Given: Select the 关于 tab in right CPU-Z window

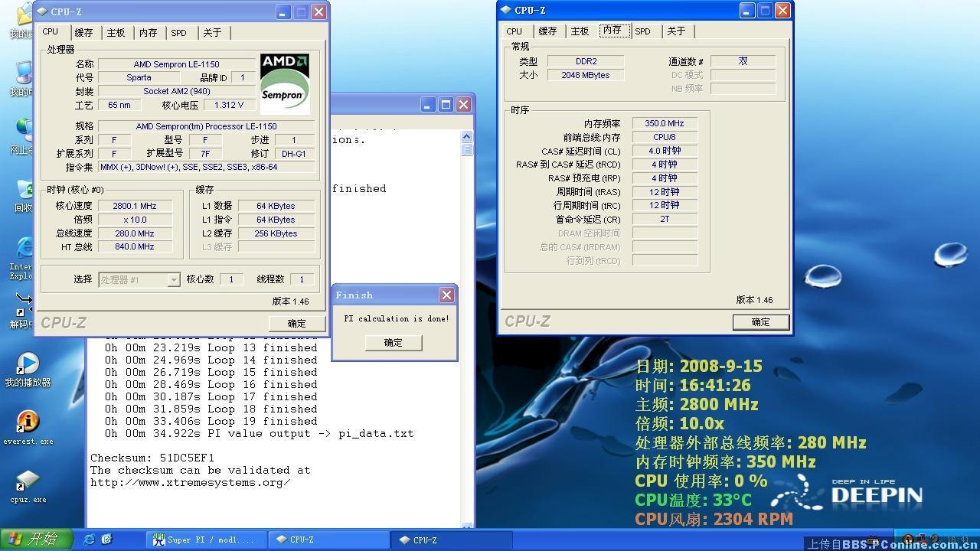Looking at the screenshot, I should click(676, 31).
